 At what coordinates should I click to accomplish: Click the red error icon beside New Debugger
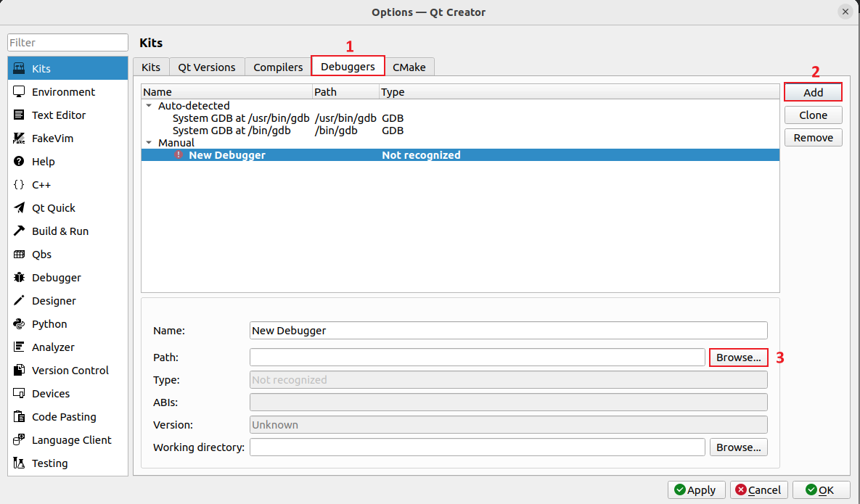[x=179, y=155]
